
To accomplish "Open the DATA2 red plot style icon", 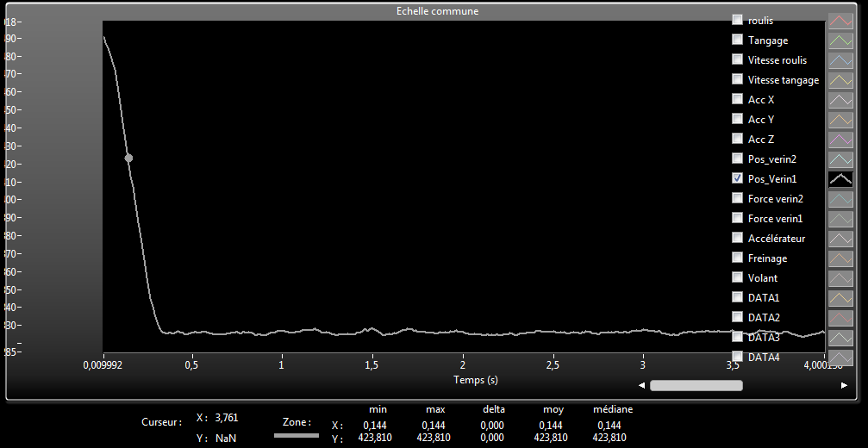I will click(x=840, y=318).
